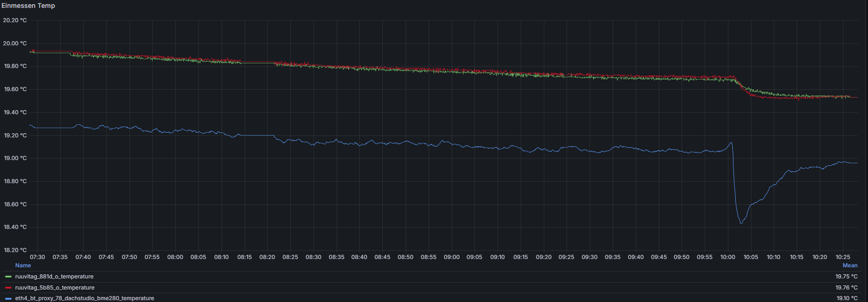The height and width of the screenshot is (302, 868).
Task: Sort legend by the Name column header
Action: [x=23, y=265]
